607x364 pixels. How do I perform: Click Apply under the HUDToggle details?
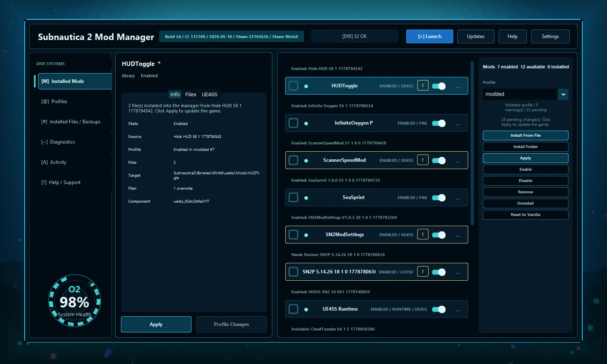tap(156, 324)
